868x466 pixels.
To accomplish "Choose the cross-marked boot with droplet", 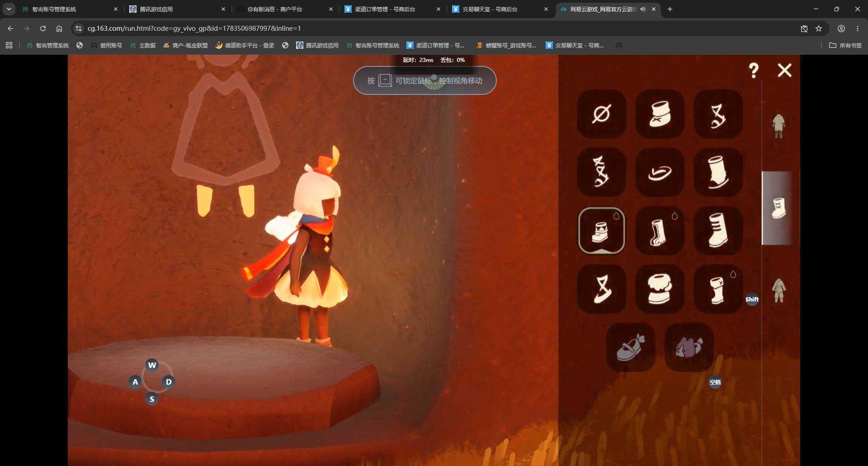I will click(x=718, y=289).
